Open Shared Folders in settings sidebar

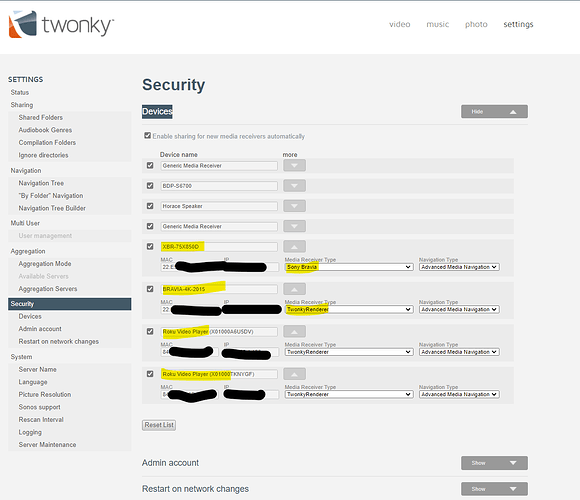(x=41, y=118)
